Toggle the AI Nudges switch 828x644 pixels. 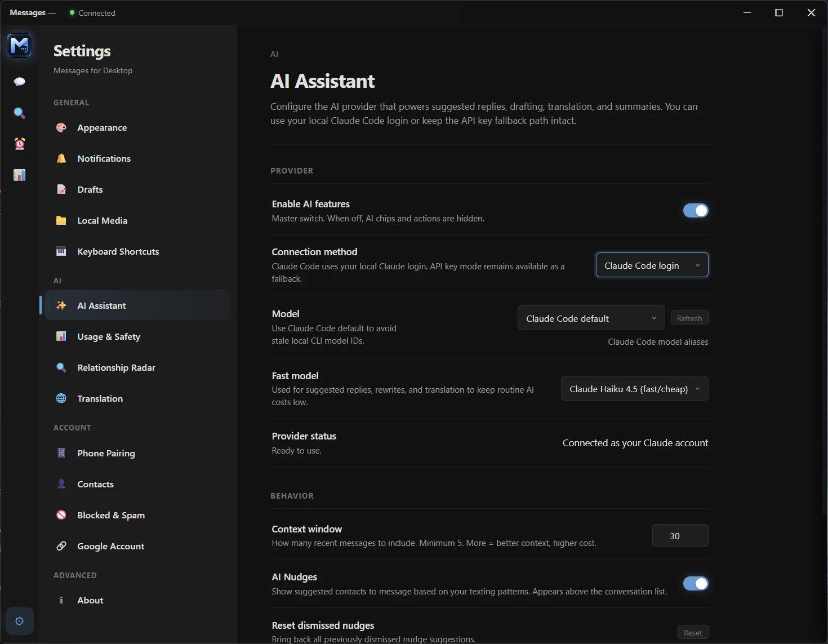(696, 584)
